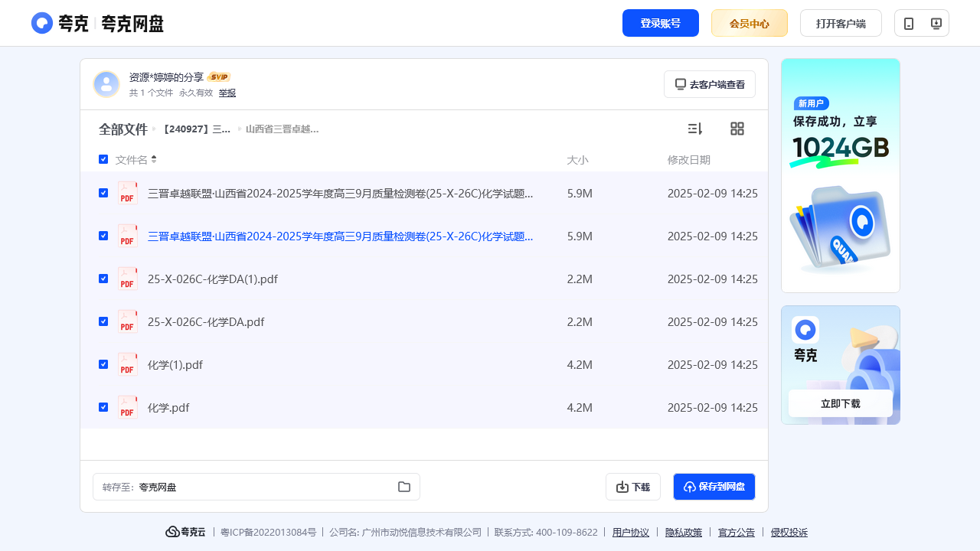The image size is (980, 551).
Task: Uncheck the checkbox for 25-X-026C-化学DA.pdf
Action: pos(103,321)
